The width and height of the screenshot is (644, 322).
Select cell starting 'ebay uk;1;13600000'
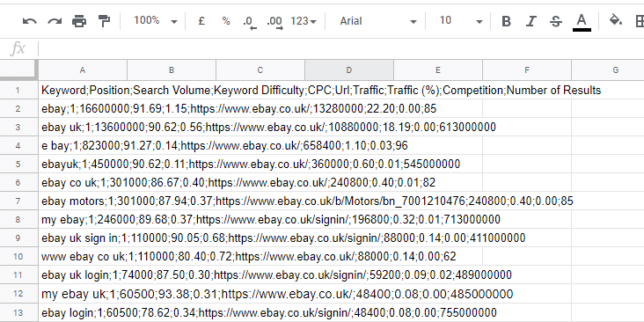pos(83,127)
